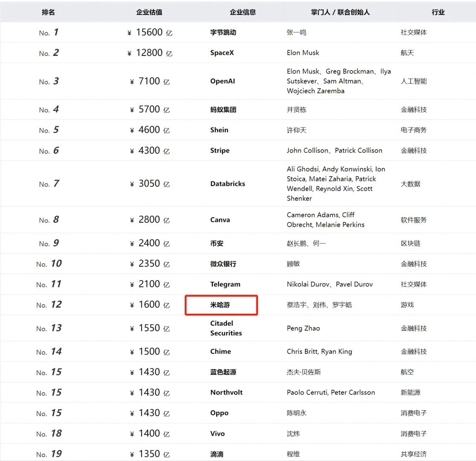Select the 企业信息 column header
Viewport: 476px width, 461px height.
click(243, 12)
